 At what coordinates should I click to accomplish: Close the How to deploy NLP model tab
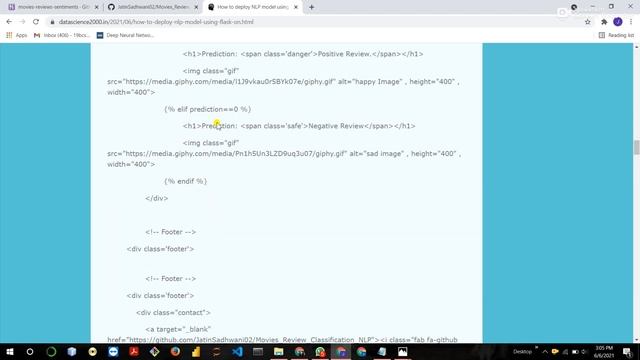296,7
